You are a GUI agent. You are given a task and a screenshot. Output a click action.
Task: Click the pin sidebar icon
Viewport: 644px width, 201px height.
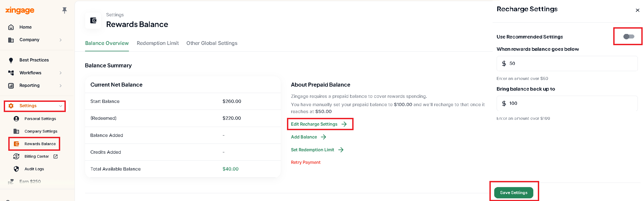click(64, 10)
